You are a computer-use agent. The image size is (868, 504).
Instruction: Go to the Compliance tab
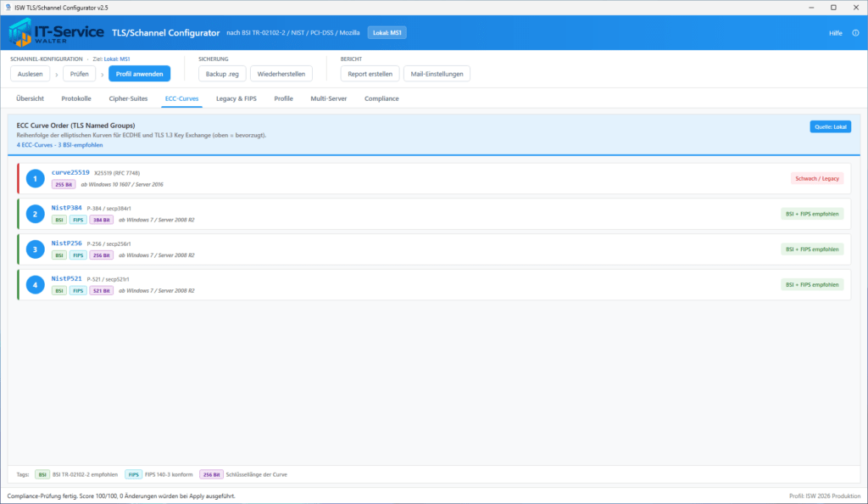(x=381, y=98)
